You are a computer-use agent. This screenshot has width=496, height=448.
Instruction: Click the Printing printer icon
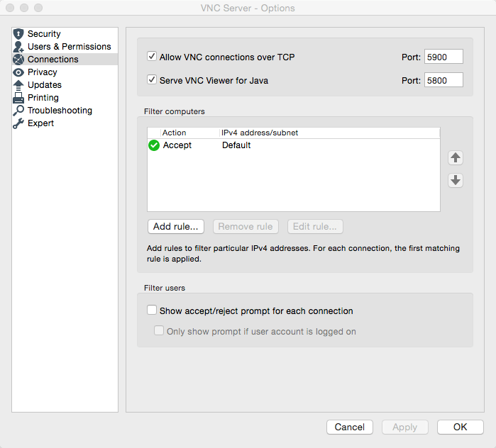[x=18, y=98]
